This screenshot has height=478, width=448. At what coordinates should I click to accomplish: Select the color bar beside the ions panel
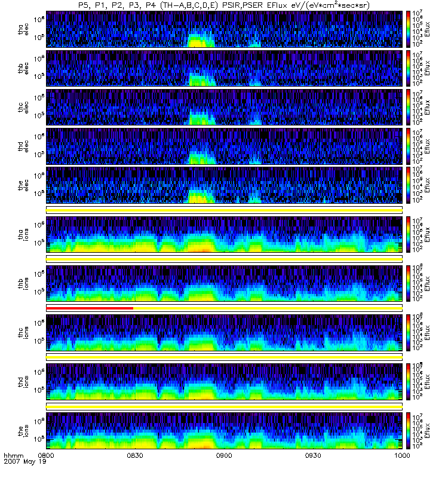tap(409, 430)
